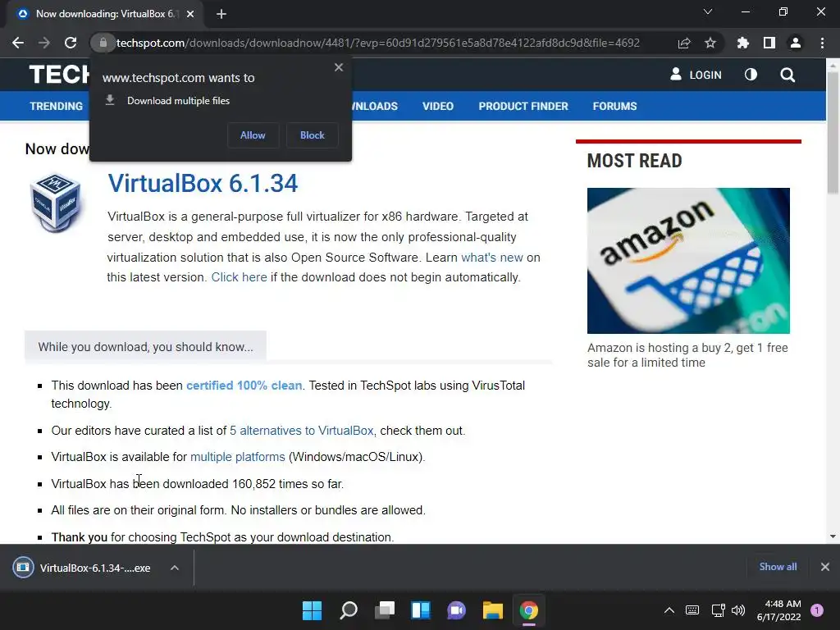
Task: Reload the TechSpot page
Action: point(71,43)
